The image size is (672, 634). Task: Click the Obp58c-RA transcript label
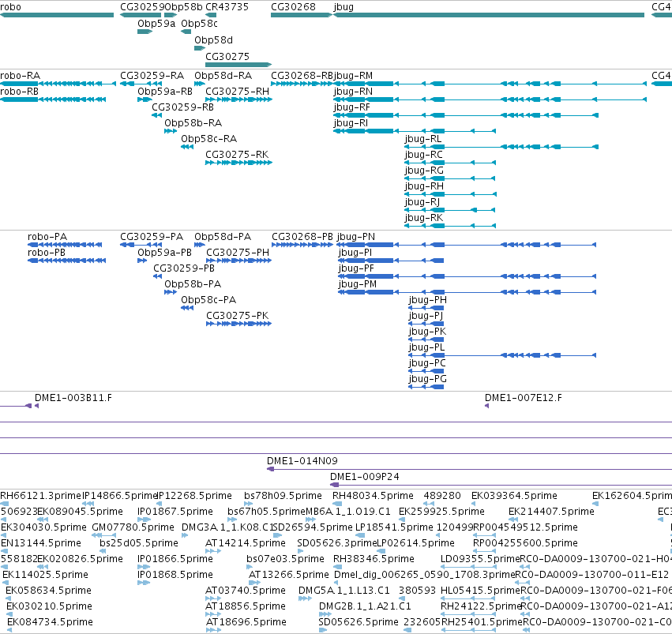[x=208, y=139]
